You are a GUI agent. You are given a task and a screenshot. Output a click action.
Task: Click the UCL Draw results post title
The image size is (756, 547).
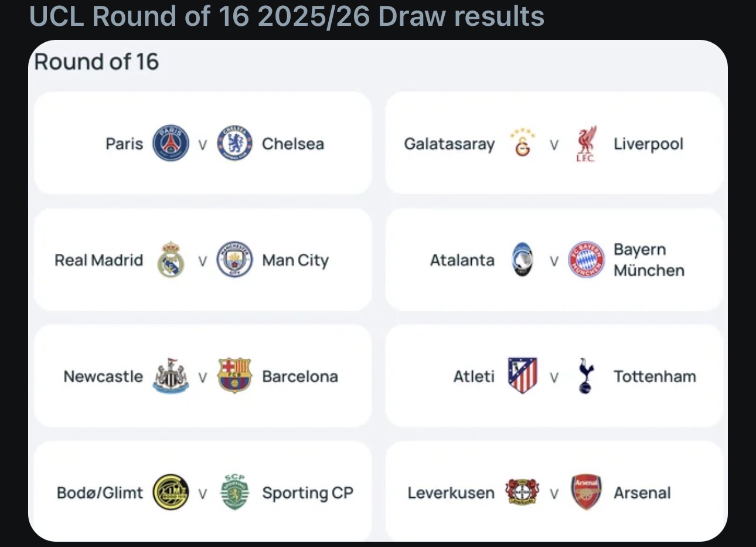pyautogui.click(x=287, y=16)
